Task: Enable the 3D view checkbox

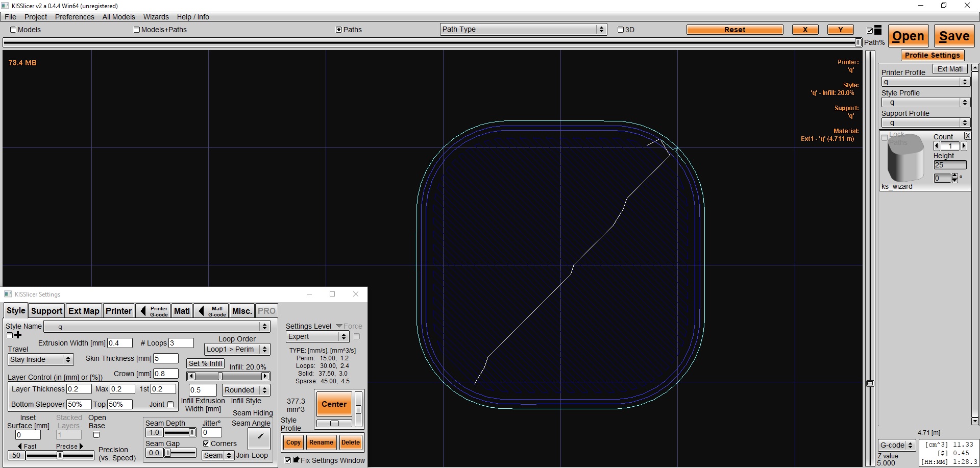Action: click(x=621, y=30)
